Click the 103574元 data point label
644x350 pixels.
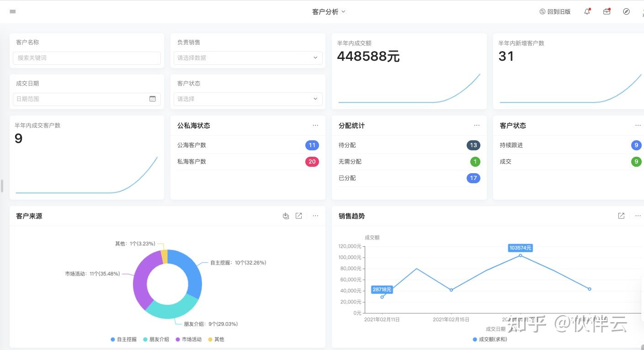point(521,248)
